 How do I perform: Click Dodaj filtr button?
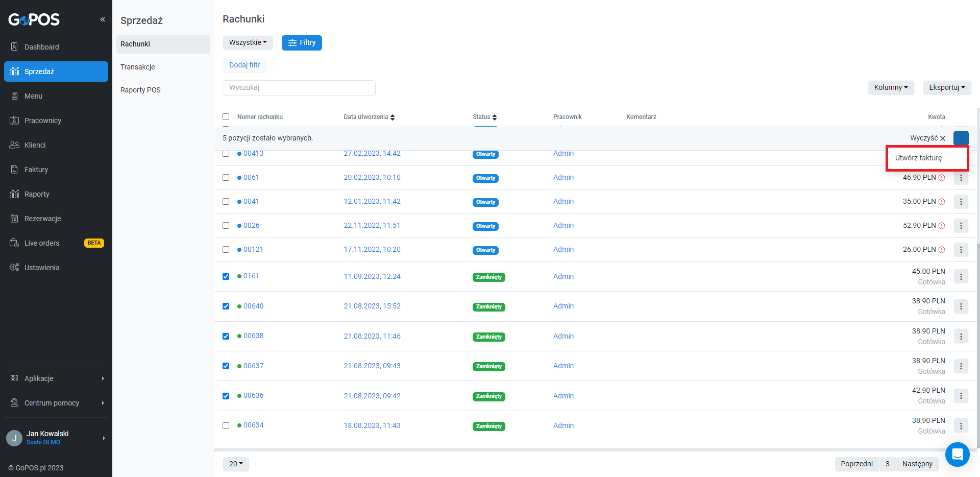pyautogui.click(x=244, y=65)
